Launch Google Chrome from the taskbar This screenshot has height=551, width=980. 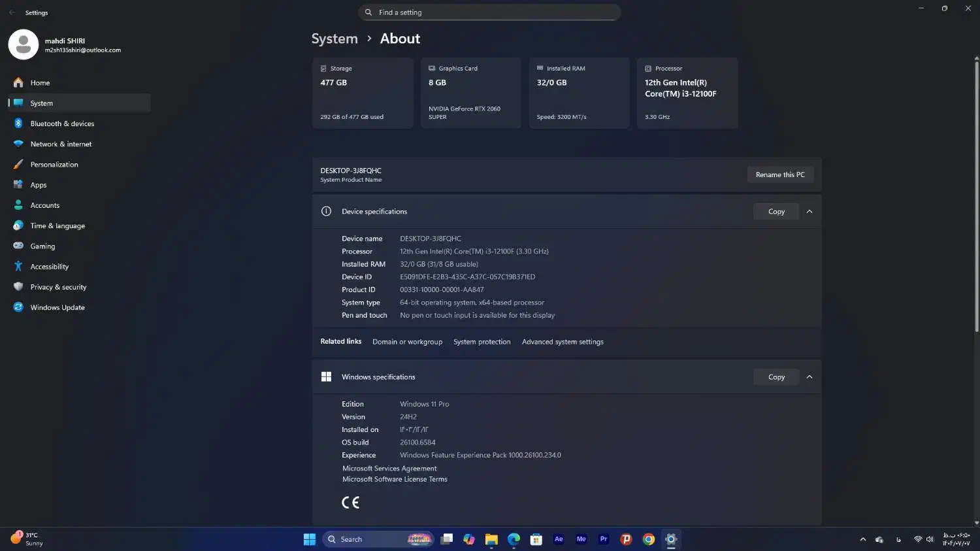648,539
